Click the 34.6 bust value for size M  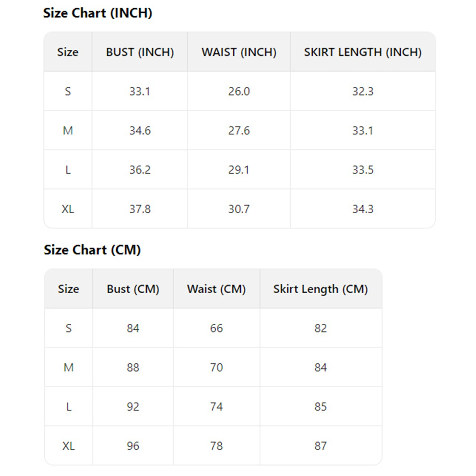pos(140,131)
